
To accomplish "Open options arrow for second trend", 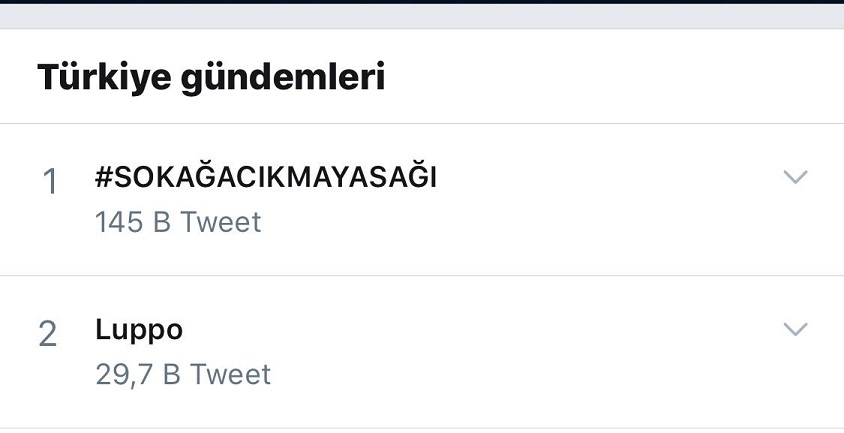I will pyautogui.click(x=796, y=329).
